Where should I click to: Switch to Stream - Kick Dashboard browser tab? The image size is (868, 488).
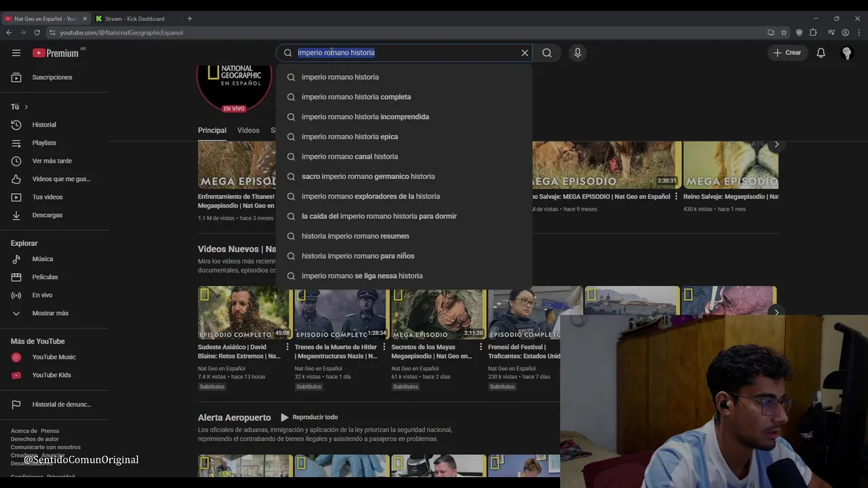(136, 18)
